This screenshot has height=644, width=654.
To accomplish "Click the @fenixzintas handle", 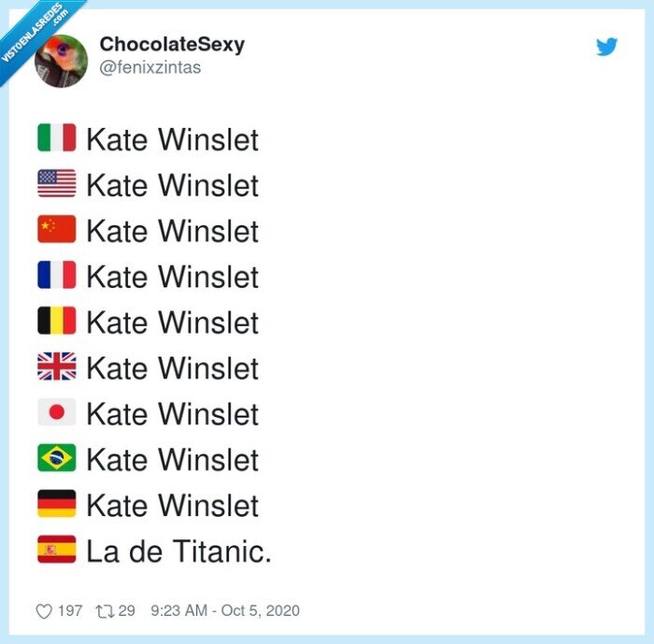I will [149, 67].
